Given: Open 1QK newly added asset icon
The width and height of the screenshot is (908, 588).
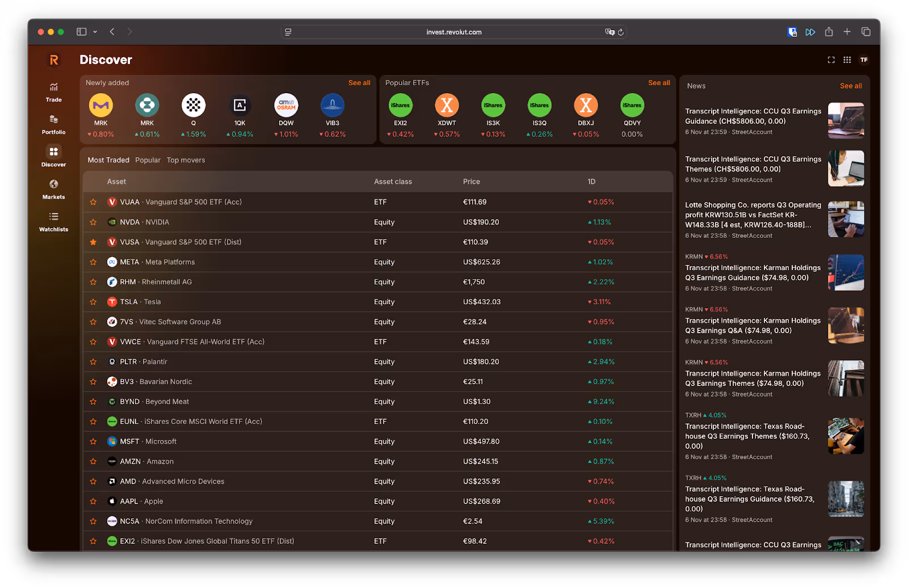Looking at the screenshot, I should [240, 105].
